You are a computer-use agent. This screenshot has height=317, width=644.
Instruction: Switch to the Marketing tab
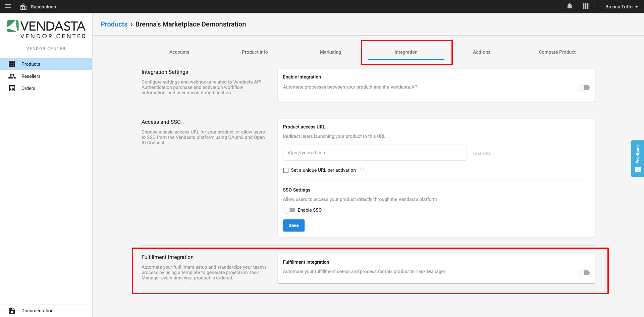(x=330, y=52)
